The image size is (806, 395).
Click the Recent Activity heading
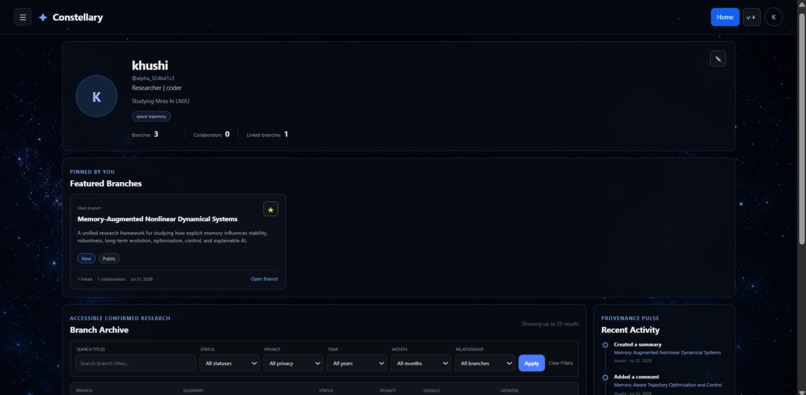click(x=630, y=330)
